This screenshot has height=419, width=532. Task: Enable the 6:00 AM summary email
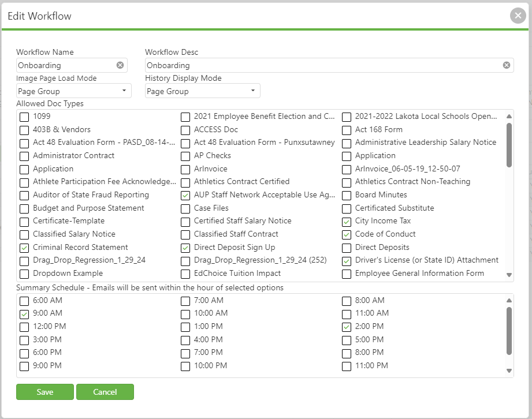click(x=24, y=301)
